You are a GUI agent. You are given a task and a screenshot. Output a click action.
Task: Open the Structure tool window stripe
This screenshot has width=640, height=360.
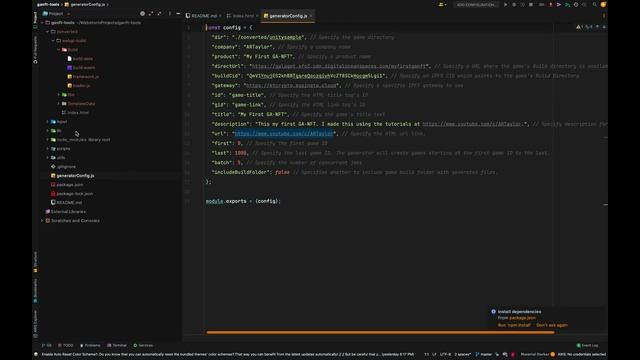pos(36,262)
